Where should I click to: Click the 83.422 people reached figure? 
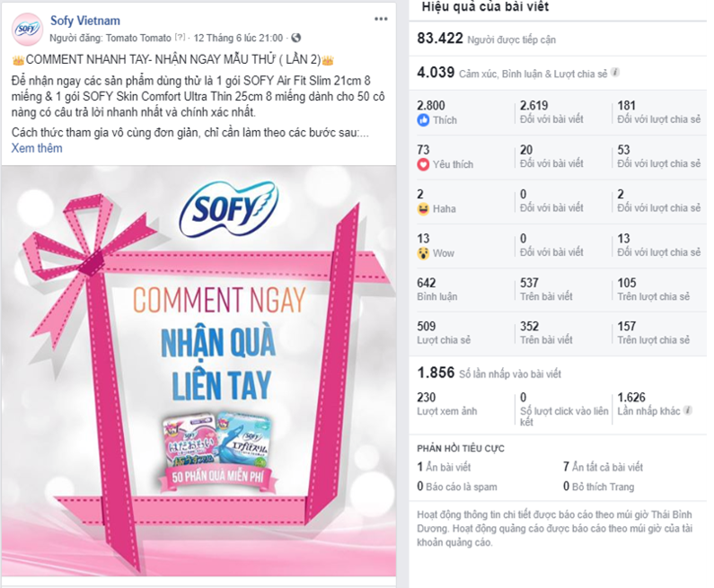click(x=440, y=39)
